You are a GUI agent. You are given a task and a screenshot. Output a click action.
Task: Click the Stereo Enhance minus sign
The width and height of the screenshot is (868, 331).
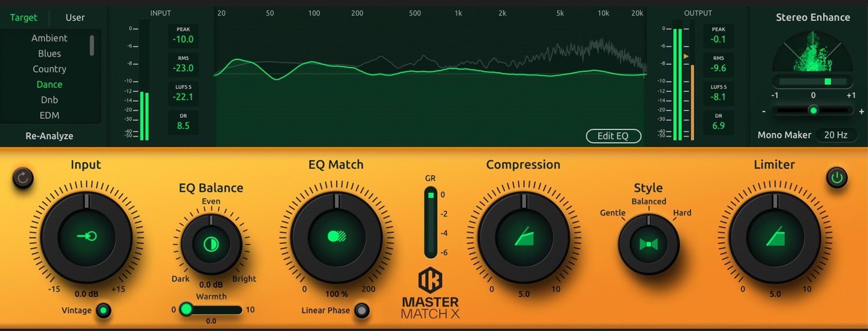point(764,111)
